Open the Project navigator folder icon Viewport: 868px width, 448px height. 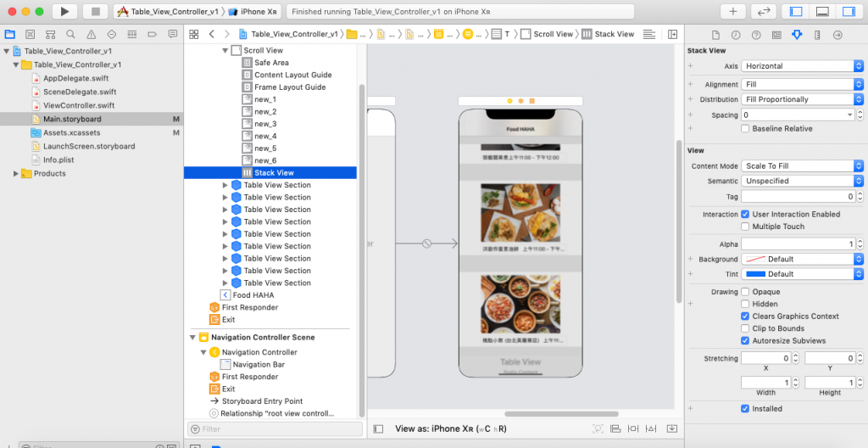(x=10, y=35)
